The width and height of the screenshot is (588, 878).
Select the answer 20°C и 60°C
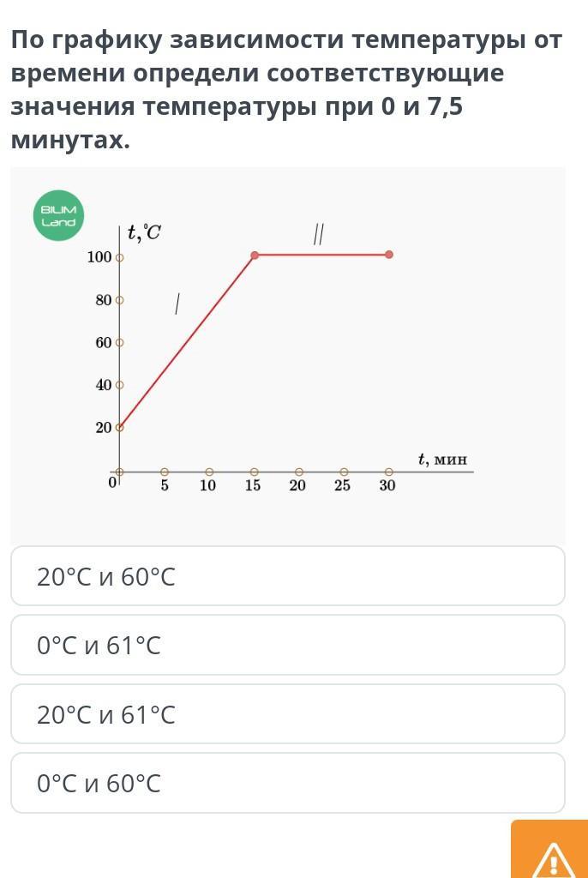point(288,576)
